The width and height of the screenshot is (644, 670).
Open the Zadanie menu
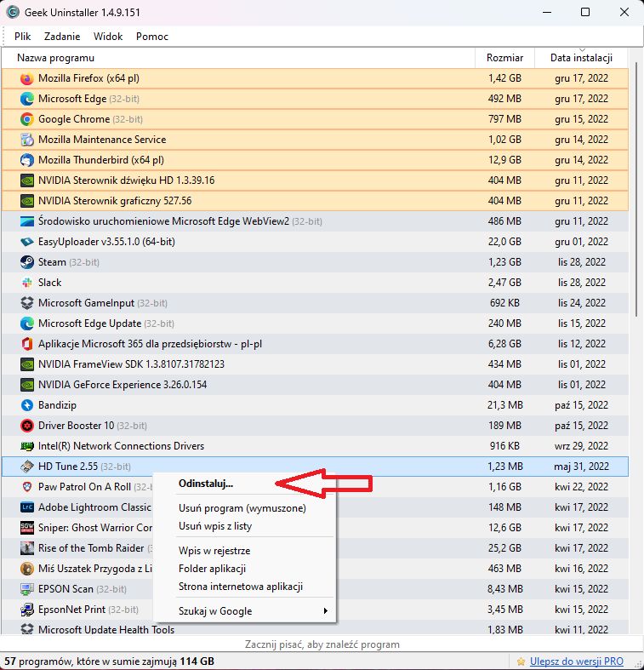pos(62,37)
